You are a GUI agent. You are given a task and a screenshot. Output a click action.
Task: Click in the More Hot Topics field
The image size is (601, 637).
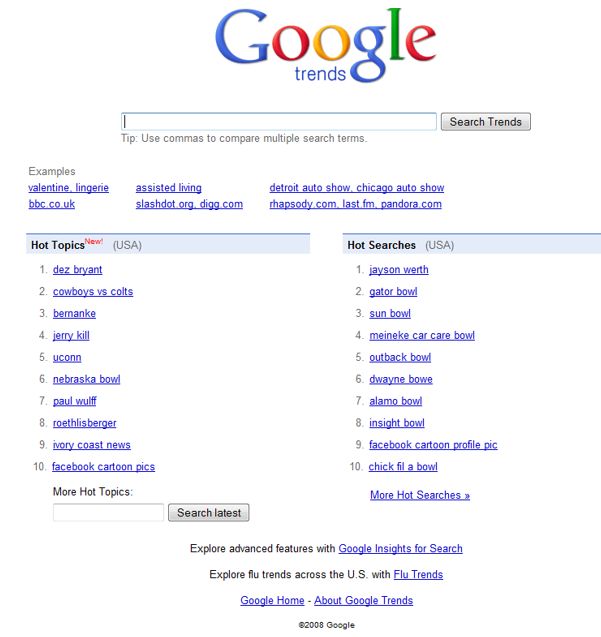click(x=108, y=513)
